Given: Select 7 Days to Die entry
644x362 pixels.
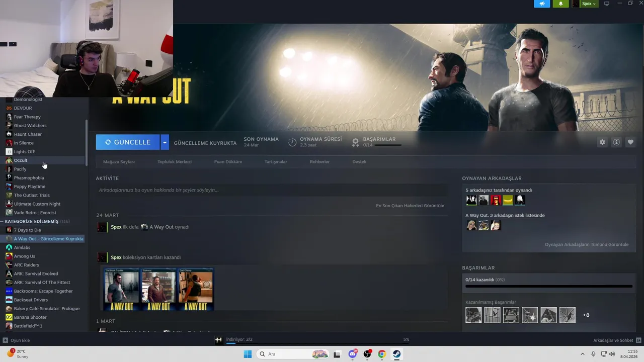Looking at the screenshot, I should (28, 230).
